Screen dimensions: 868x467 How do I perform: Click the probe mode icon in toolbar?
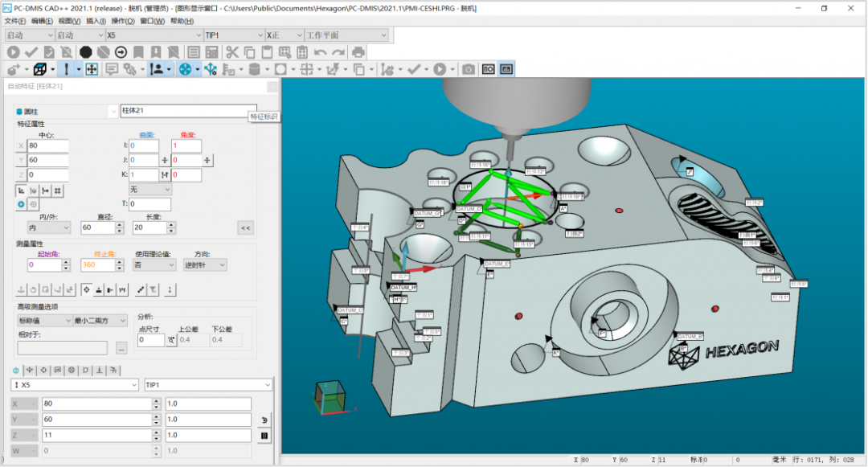point(67,69)
